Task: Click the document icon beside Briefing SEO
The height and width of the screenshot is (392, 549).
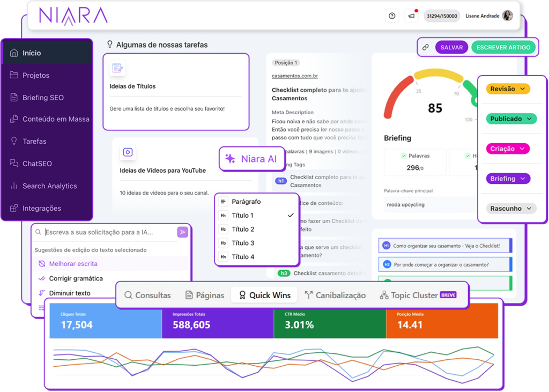Action: pyautogui.click(x=14, y=98)
